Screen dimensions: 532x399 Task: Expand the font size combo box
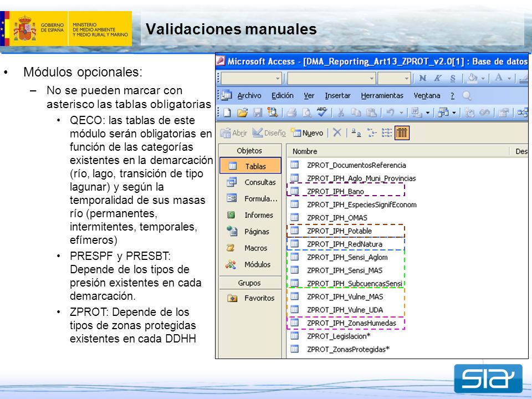pyautogui.click(x=407, y=79)
